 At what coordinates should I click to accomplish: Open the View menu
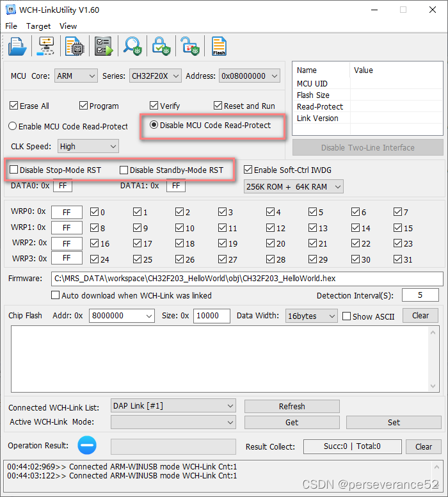pyautogui.click(x=68, y=26)
